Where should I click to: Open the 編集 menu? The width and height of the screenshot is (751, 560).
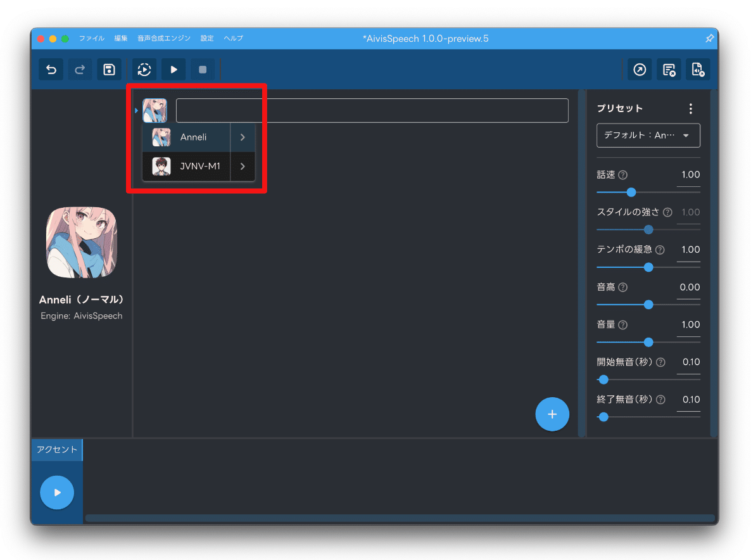[x=121, y=38]
